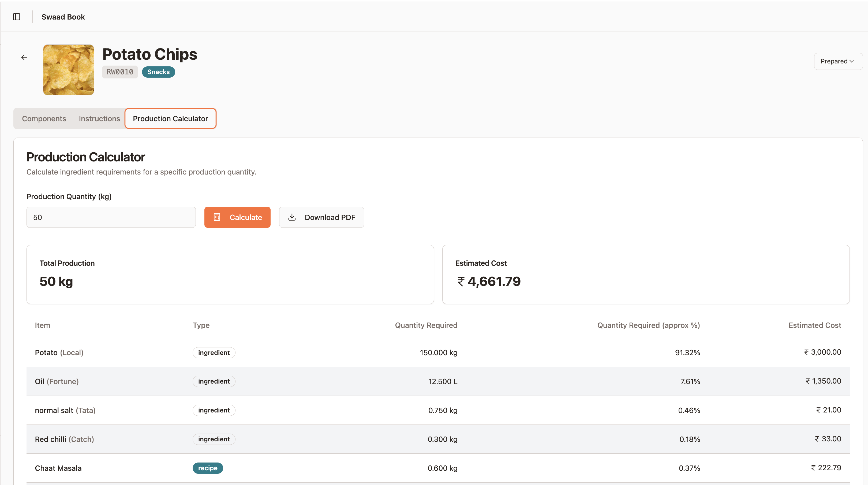Click the 0.46% percentage cell
The image size is (868, 485).
[x=689, y=410]
